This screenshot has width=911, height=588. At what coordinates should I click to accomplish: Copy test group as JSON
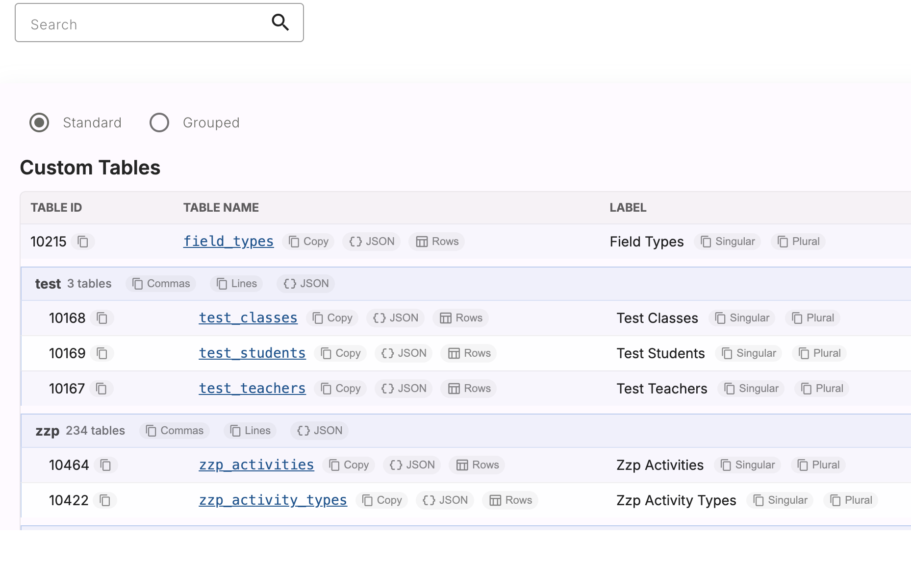tap(306, 284)
